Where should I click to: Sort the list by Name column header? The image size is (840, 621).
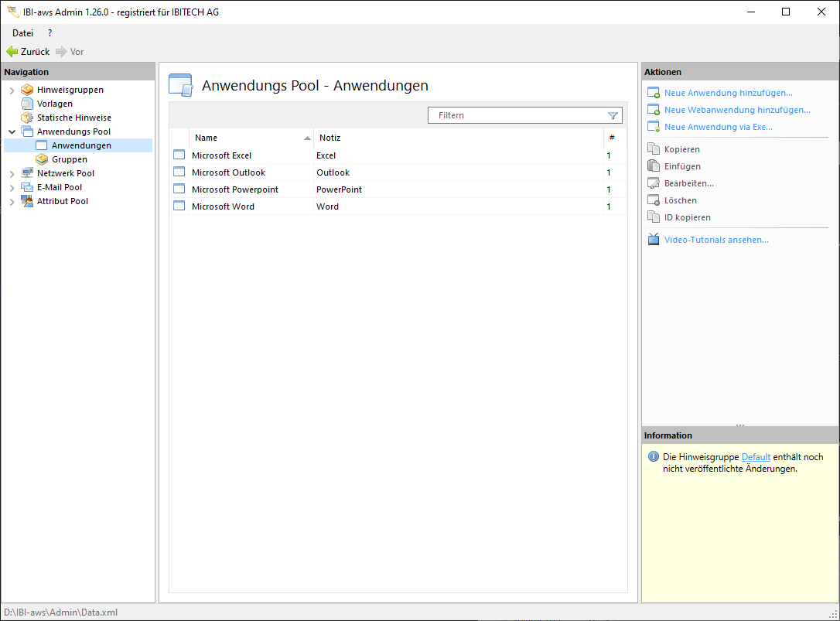(206, 138)
